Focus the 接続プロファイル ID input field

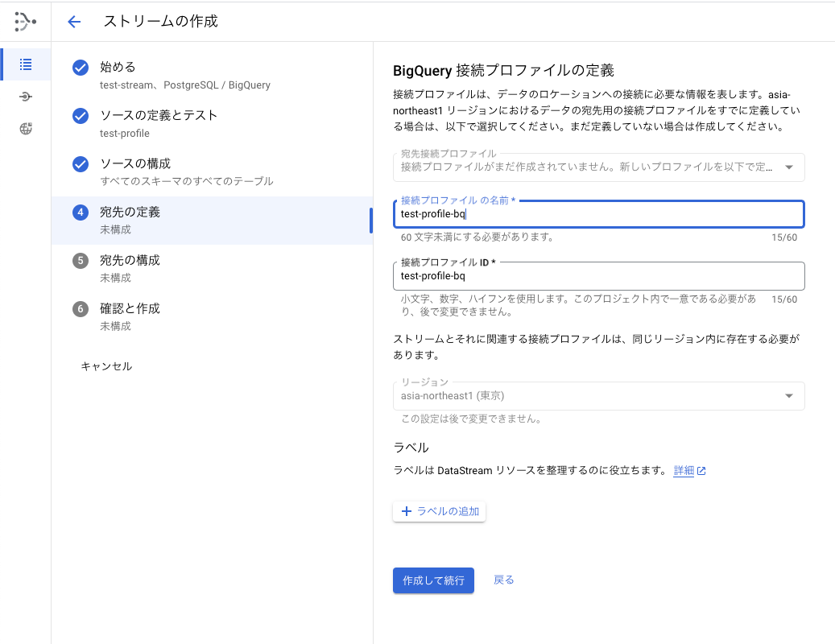598,275
